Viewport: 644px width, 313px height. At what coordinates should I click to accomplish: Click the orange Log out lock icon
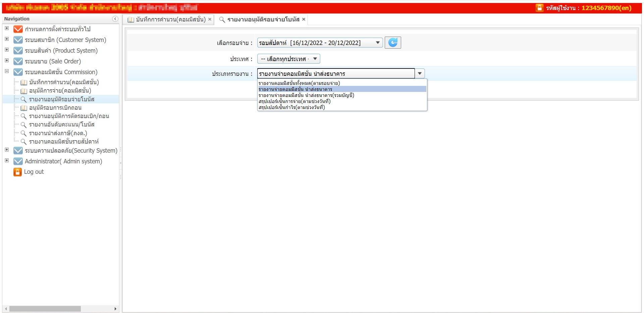17,172
